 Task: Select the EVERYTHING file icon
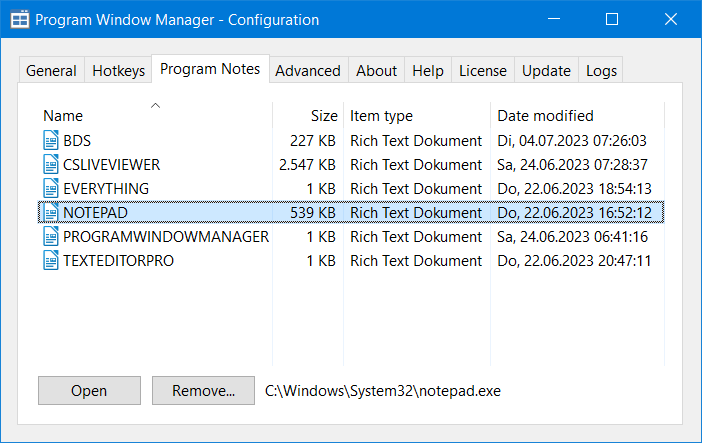[x=51, y=189]
